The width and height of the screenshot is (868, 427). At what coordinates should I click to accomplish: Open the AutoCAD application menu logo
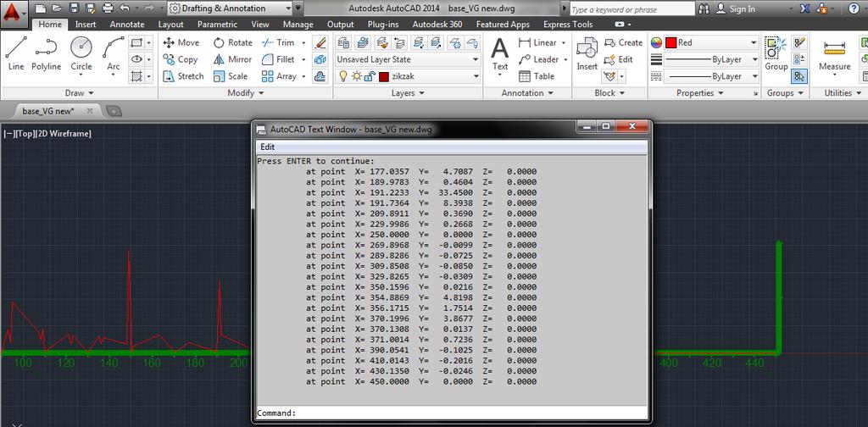[14, 12]
